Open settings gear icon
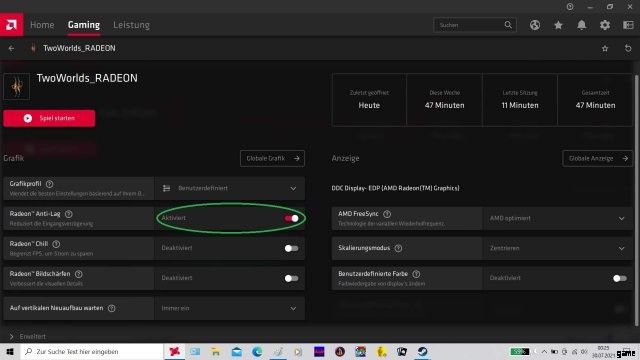Viewport: 640px width, 360px height. tap(604, 25)
